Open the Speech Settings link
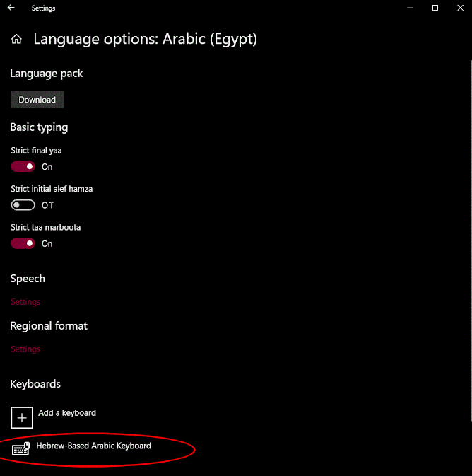 click(x=25, y=302)
